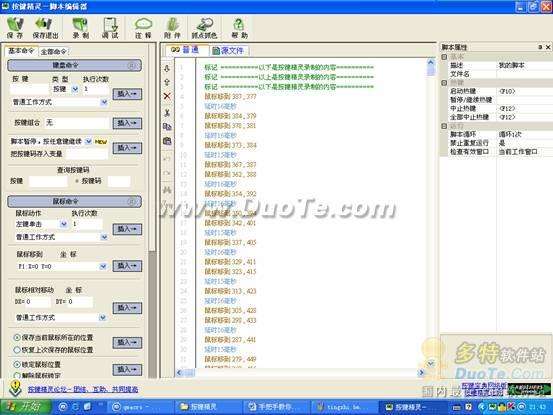Open the key 类型 dropdown
The height and width of the screenshot is (415, 553).
click(75, 89)
